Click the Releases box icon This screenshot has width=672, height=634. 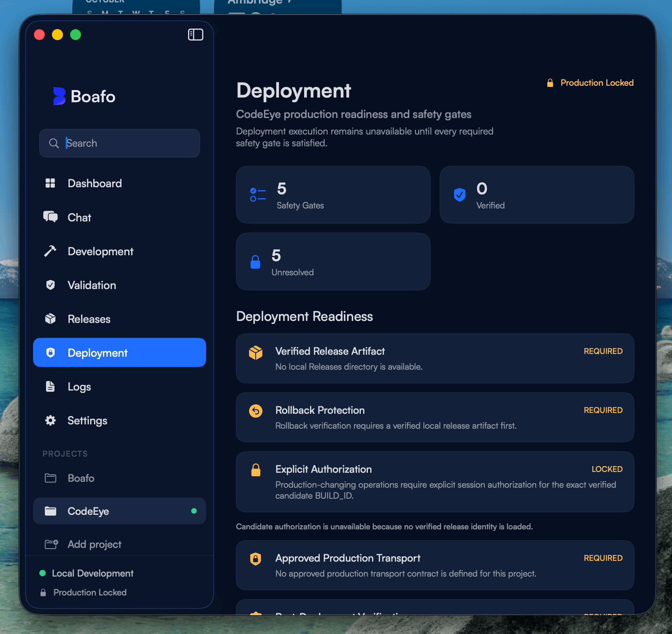50,319
